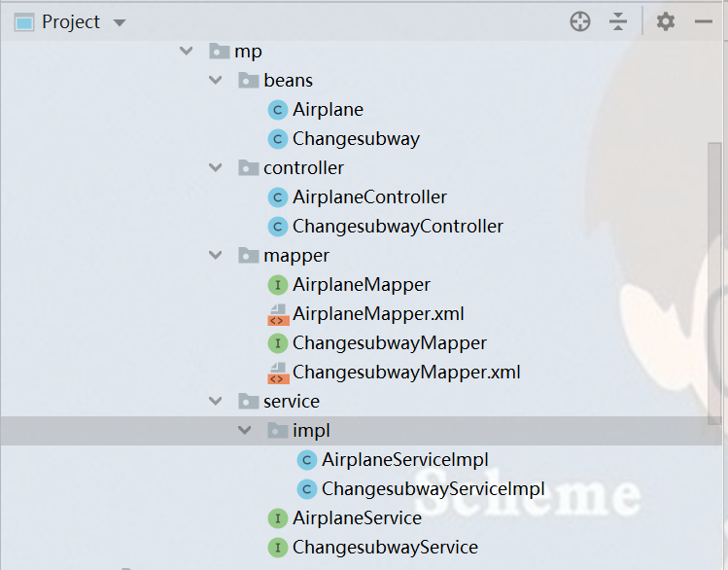Click the ChangesubwayService interface icon
This screenshot has height=570, width=728.
coord(278,548)
